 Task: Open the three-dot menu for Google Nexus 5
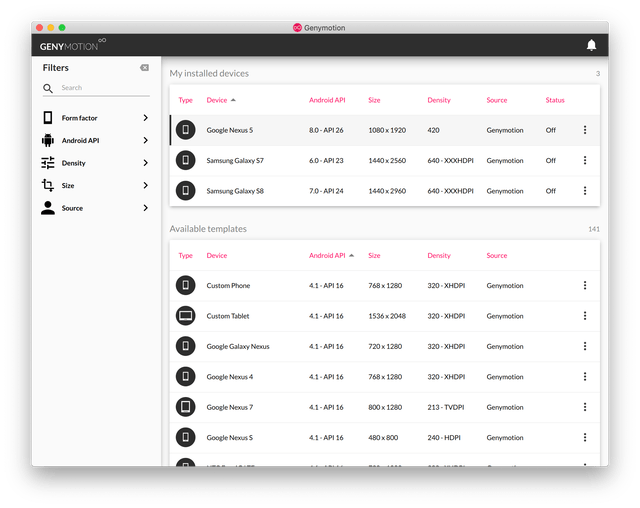[585, 130]
